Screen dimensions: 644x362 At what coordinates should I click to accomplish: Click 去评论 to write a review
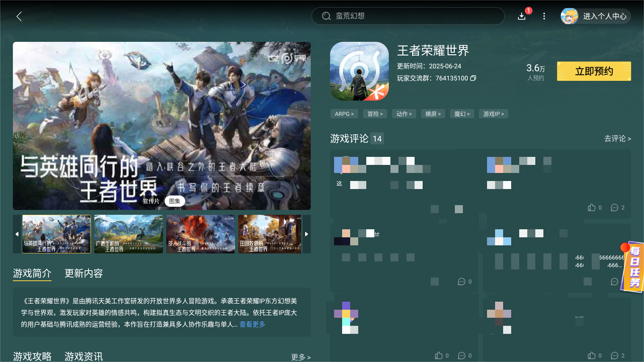click(x=617, y=138)
